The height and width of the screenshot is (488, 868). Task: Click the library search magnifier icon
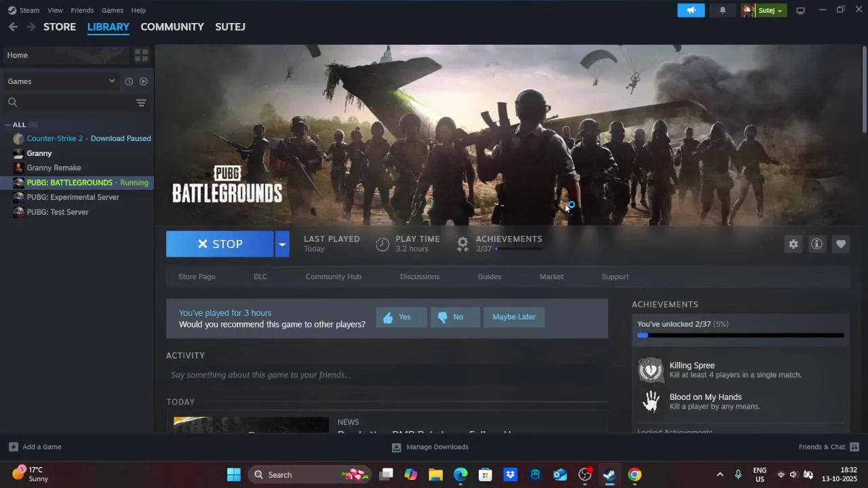(12, 102)
